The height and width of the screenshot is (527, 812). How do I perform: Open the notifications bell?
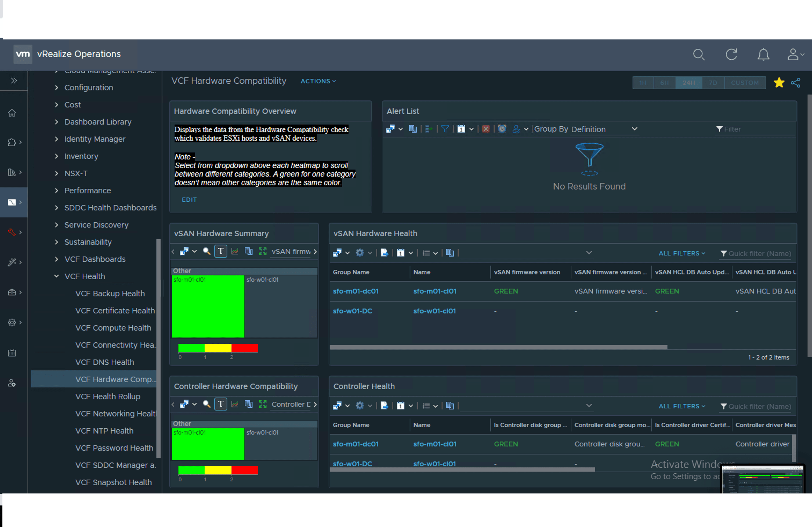[763, 54]
